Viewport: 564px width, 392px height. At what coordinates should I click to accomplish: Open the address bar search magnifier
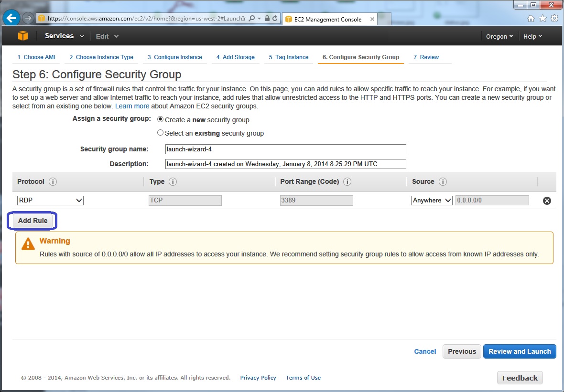tap(252, 18)
